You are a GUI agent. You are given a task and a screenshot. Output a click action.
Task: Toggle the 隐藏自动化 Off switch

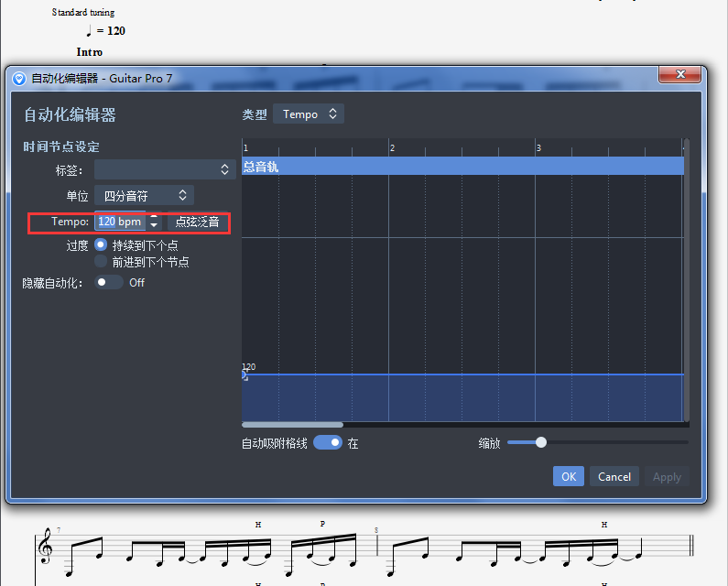[x=109, y=282]
